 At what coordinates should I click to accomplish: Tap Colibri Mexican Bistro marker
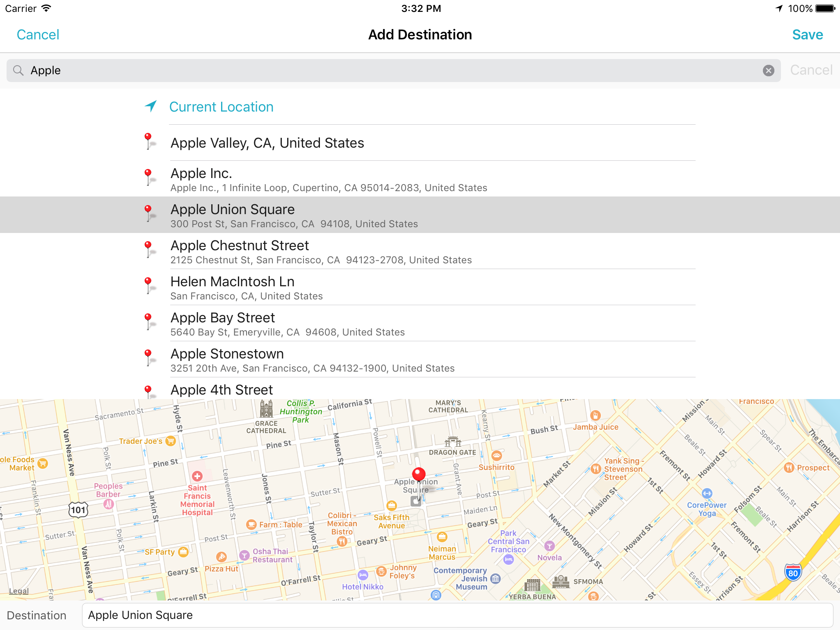tap(342, 541)
